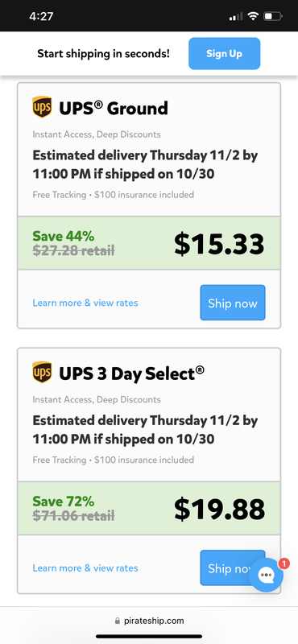This screenshot has width=298, height=644.
Task: Select the $15.33 price for UPS Ground
Action: (x=219, y=244)
